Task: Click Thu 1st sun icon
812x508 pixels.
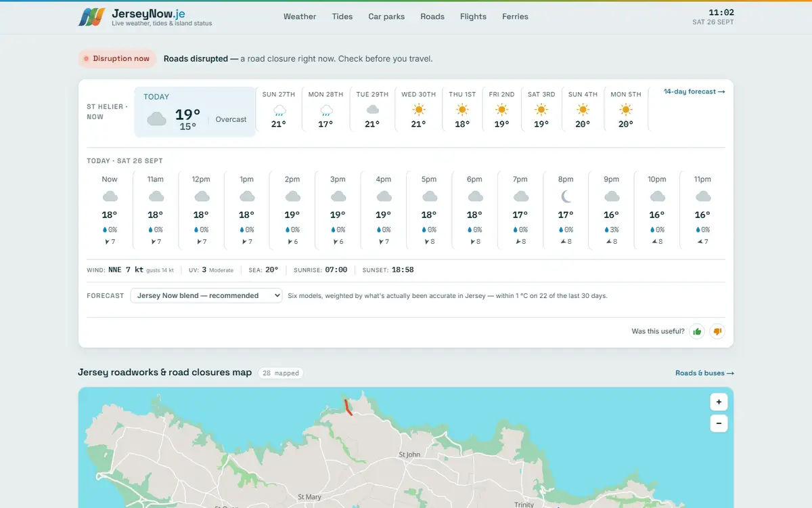Action: click(x=462, y=109)
